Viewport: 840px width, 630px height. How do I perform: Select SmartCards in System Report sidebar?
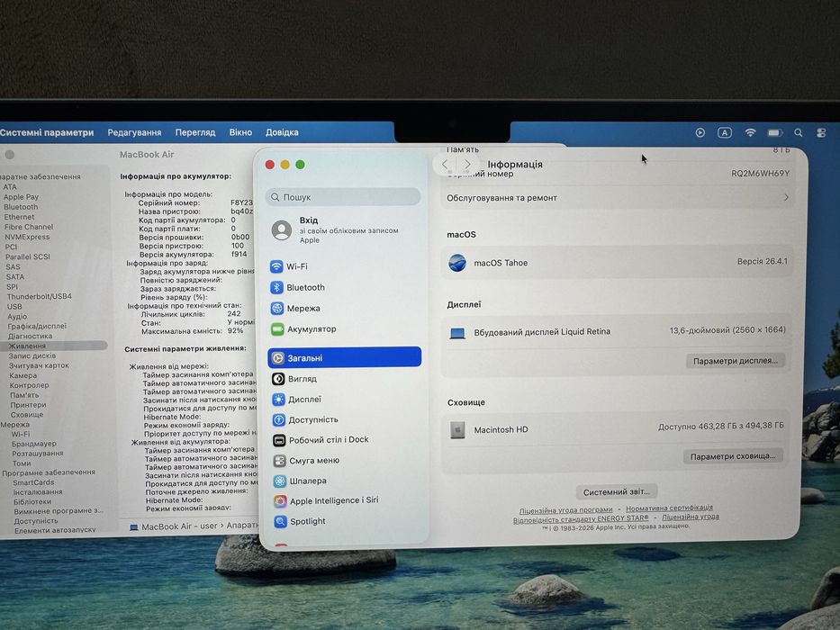(33, 482)
